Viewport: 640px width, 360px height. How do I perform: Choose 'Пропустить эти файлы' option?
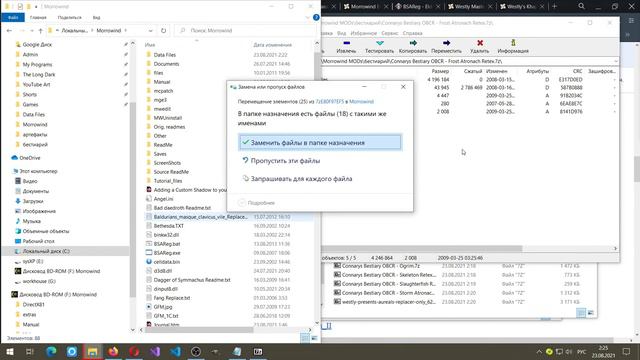coord(320,160)
